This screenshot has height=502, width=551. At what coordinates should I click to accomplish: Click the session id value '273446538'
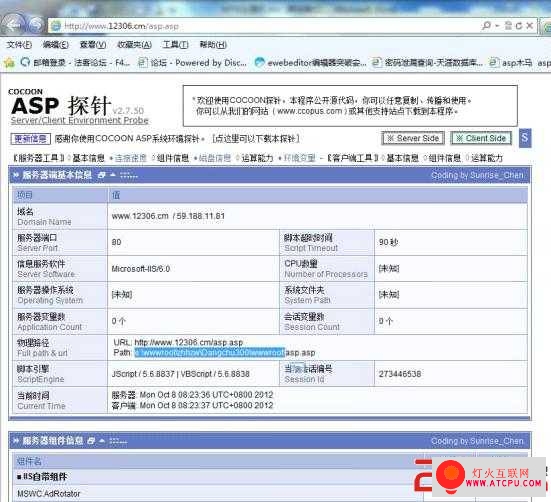click(x=400, y=374)
